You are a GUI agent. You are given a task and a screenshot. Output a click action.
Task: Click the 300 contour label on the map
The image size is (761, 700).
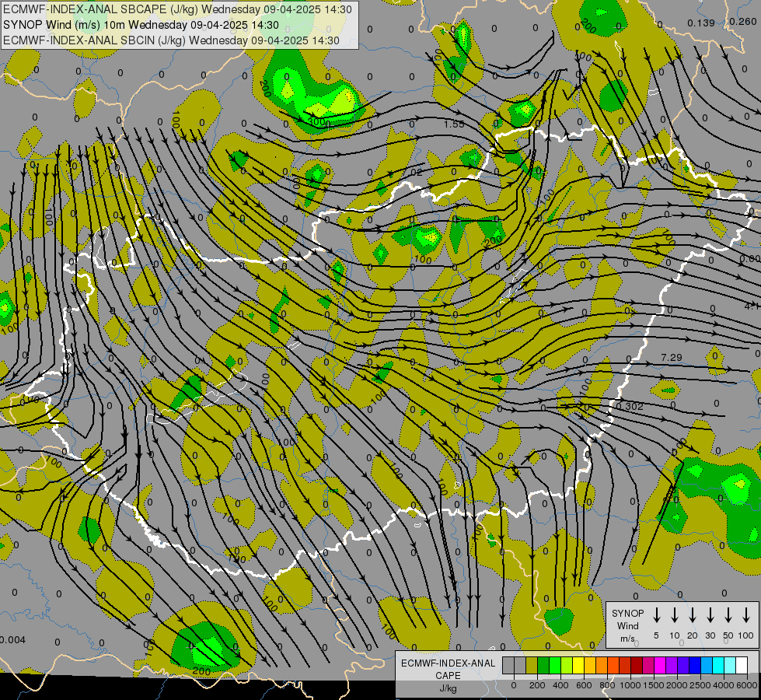click(317, 121)
